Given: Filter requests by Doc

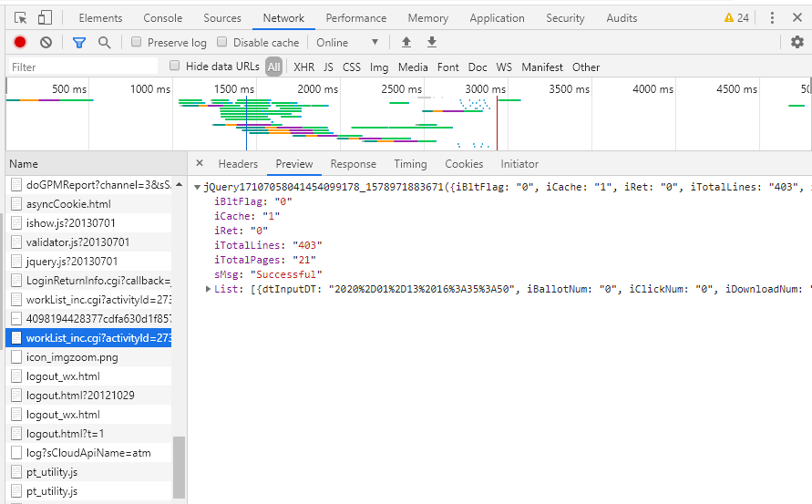Looking at the screenshot, I should [x=478, y=67].
